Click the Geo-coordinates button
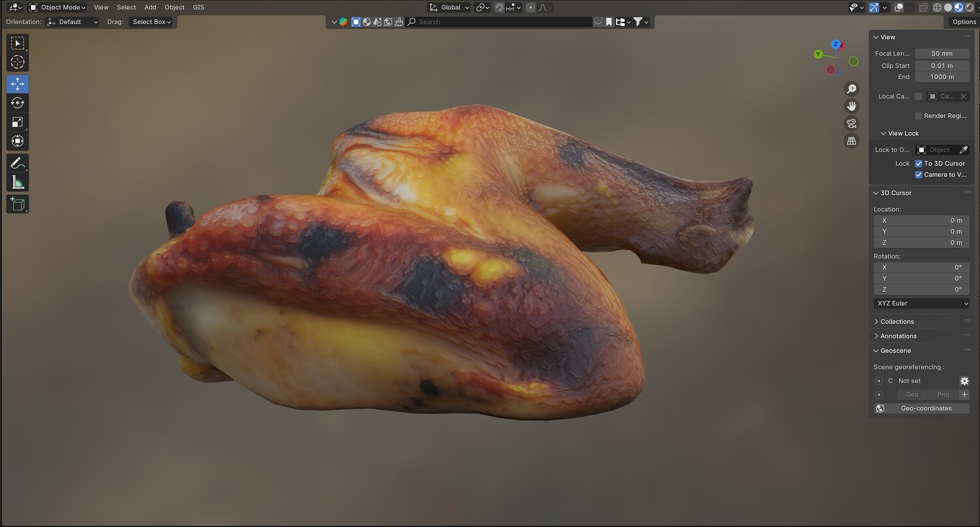 [921, 408]
